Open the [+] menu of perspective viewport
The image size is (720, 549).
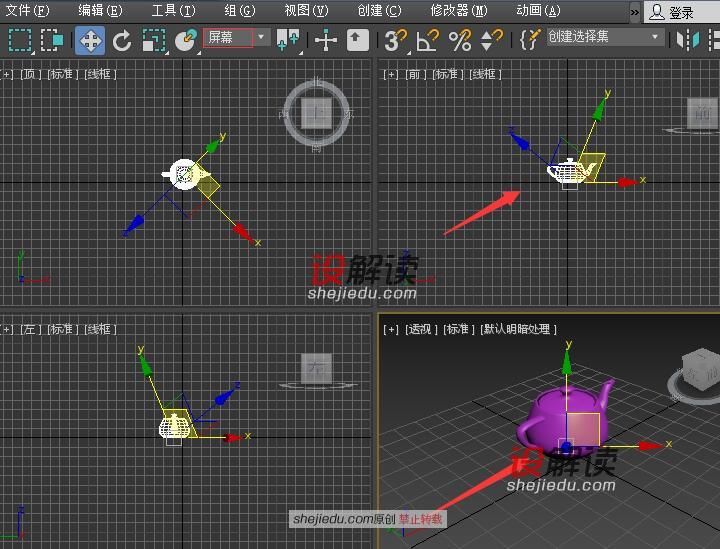[391, 329]
